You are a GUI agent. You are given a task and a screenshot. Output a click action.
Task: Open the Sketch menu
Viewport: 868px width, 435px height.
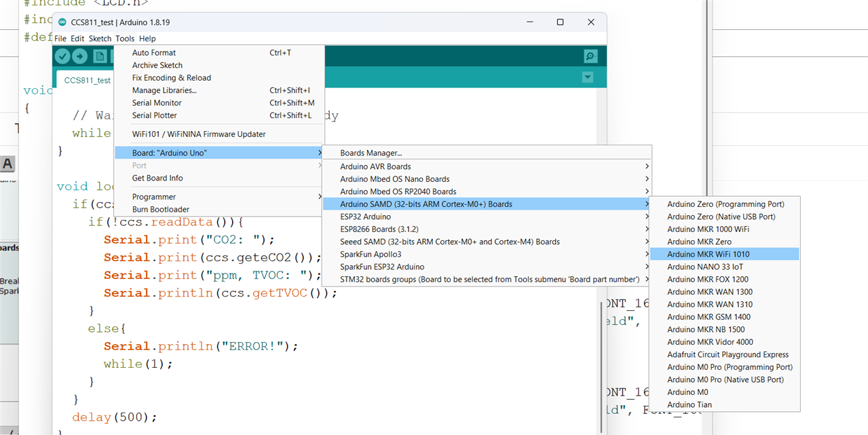coord(100,39)
